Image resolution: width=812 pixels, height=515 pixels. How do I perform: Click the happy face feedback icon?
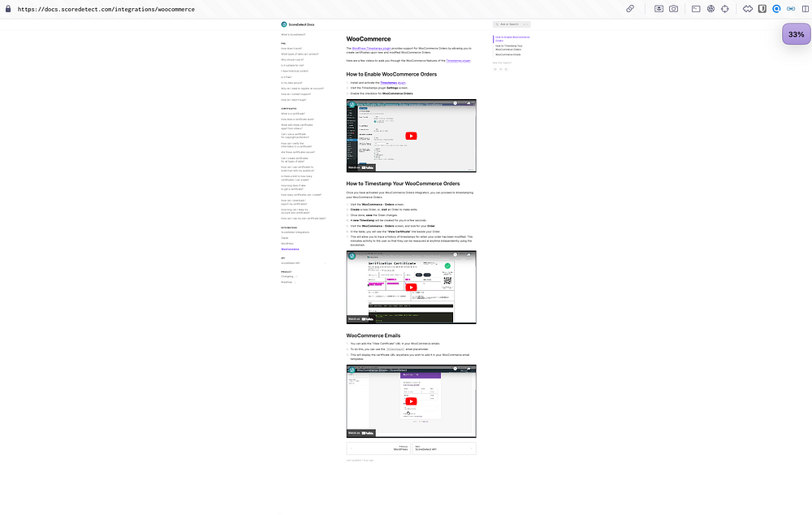(x=506, y=69)
